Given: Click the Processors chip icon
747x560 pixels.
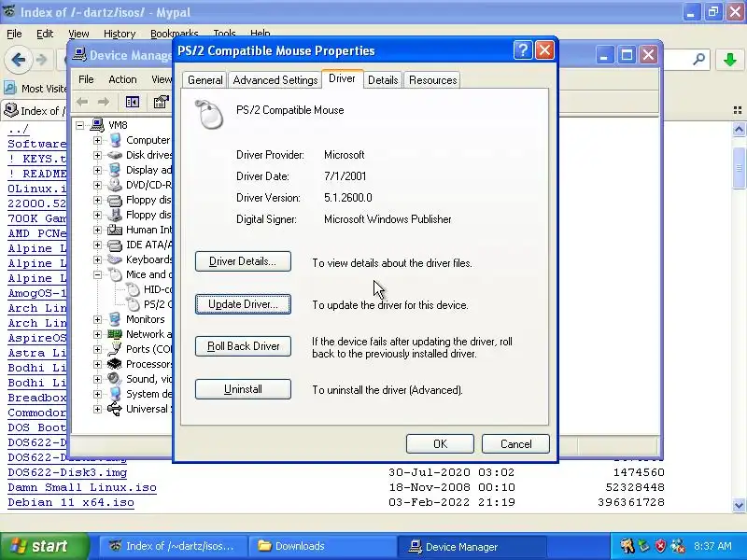Looking at the screenshot, I should [x=114, y=364].
